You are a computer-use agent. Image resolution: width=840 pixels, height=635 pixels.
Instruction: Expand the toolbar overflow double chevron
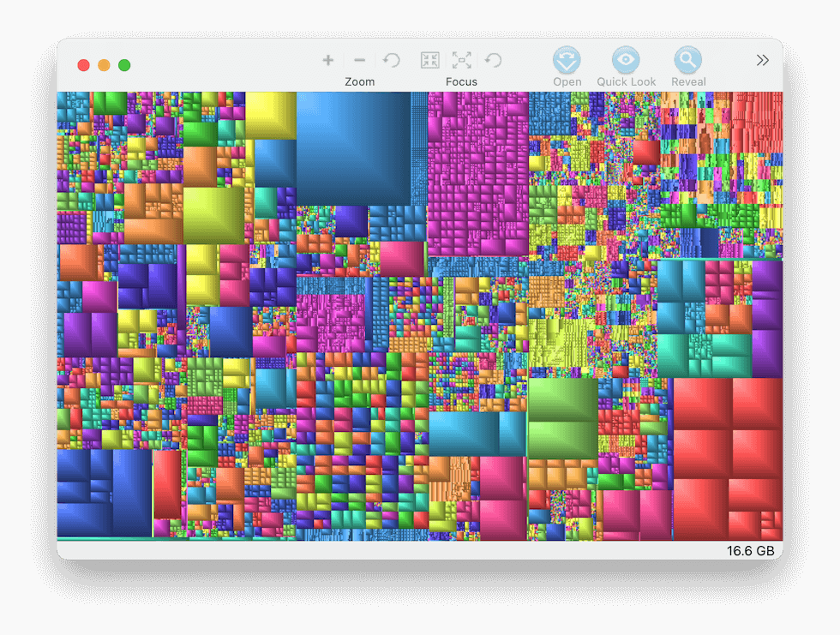[x=762, y=60]
